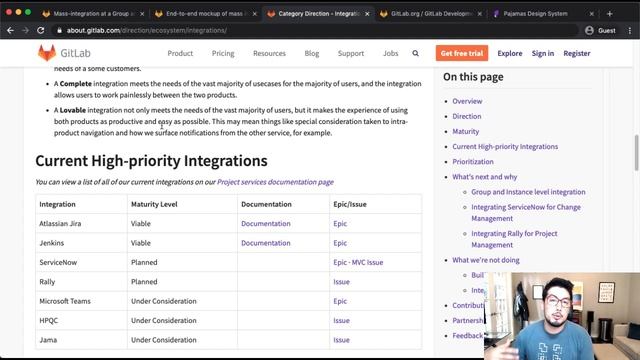Viewport: 640px width, 360px height.
Task: Click the page vertical scrollbar thumb
Action: pos(636,153)
